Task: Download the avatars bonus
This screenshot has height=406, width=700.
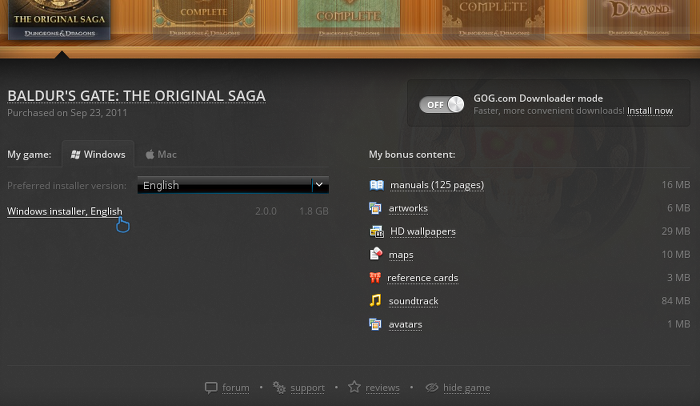Action: pos(405,324)
